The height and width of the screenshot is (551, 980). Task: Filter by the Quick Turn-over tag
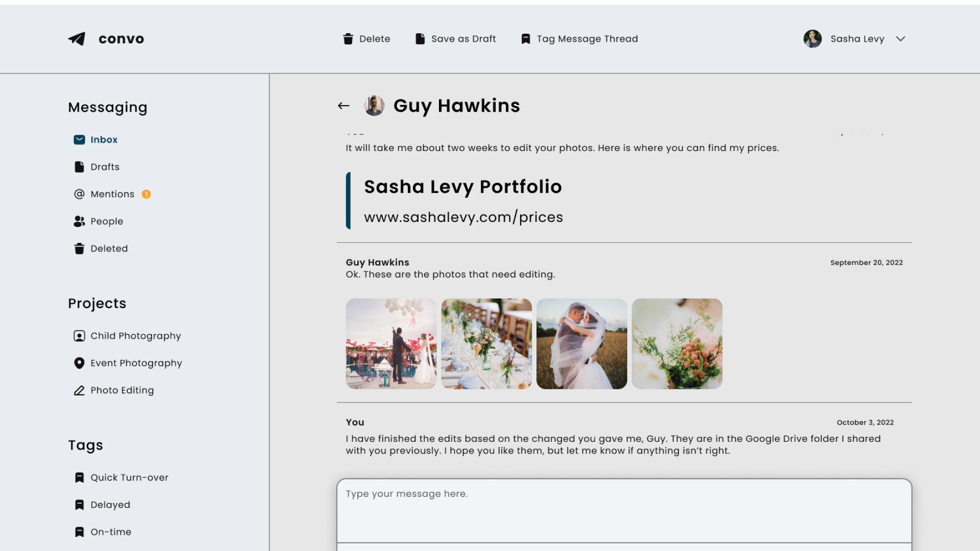(129, 478)
